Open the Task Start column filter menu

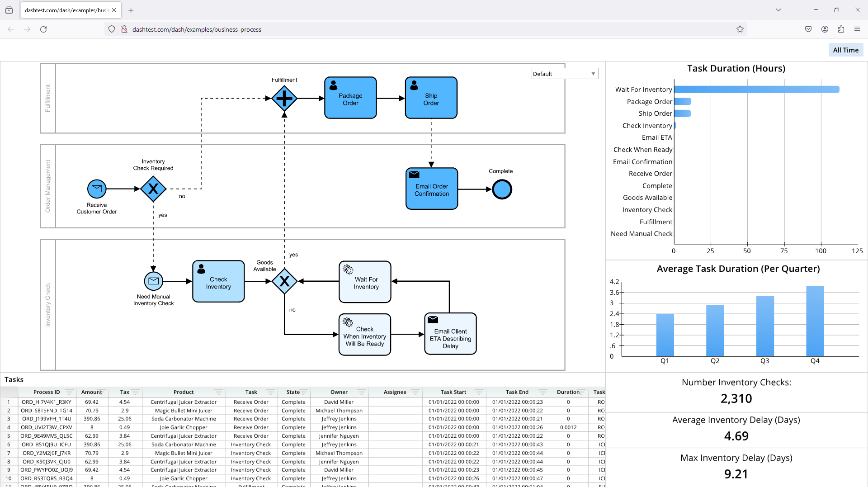(479, 392)
